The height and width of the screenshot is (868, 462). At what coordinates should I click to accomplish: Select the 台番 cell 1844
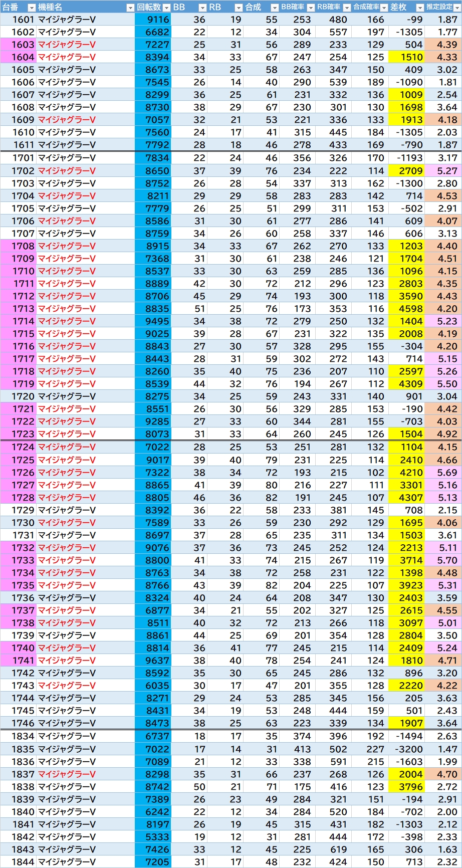18,862
